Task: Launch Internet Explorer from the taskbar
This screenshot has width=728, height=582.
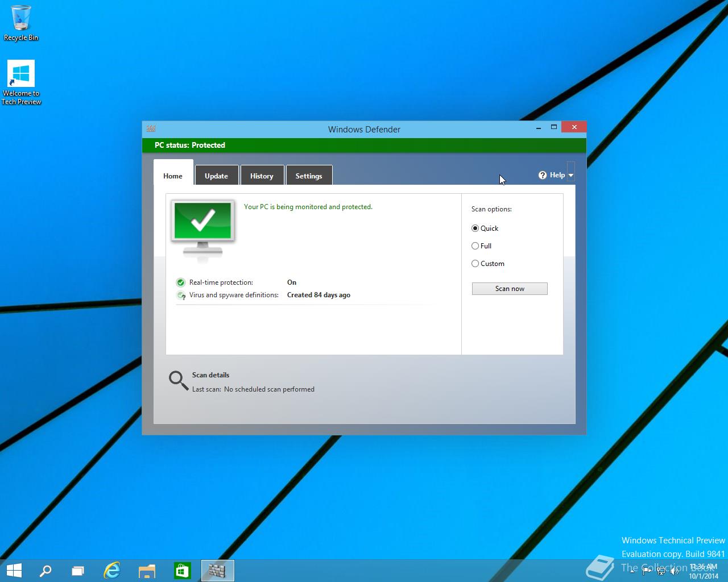Action: pyautogui.click(x=112, y=571)
